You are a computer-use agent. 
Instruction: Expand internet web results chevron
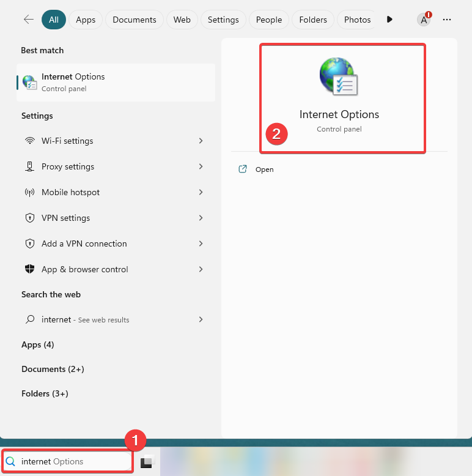[x=201, y=319]
